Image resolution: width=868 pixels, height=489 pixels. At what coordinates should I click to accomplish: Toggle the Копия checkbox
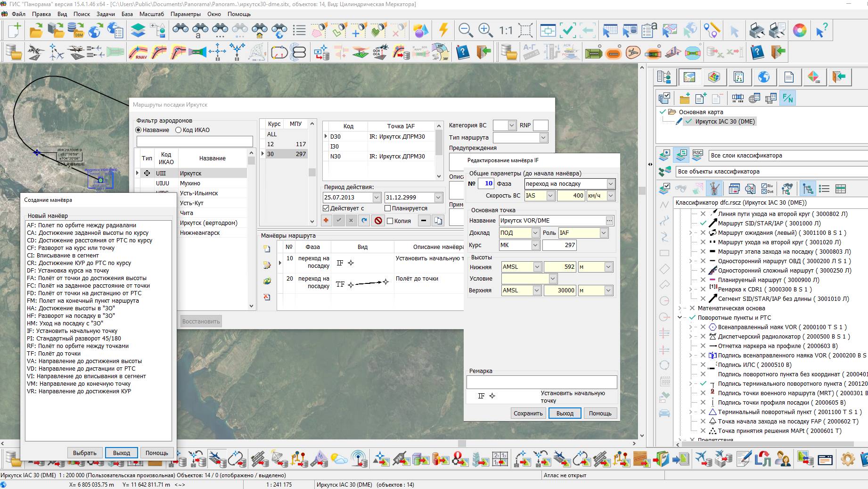390,221
